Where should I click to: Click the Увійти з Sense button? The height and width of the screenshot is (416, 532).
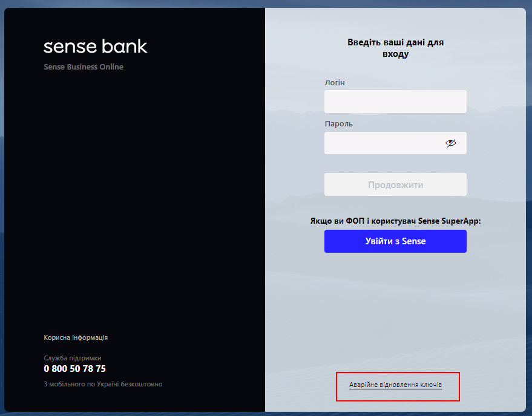click(x=395, y=241)
